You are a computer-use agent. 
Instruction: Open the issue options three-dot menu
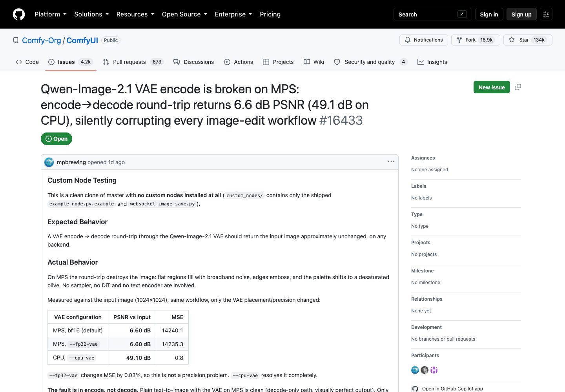pos(391,162)
